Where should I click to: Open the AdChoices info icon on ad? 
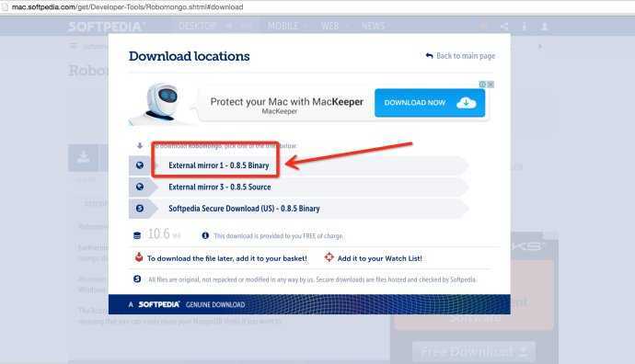click(483, 85)
